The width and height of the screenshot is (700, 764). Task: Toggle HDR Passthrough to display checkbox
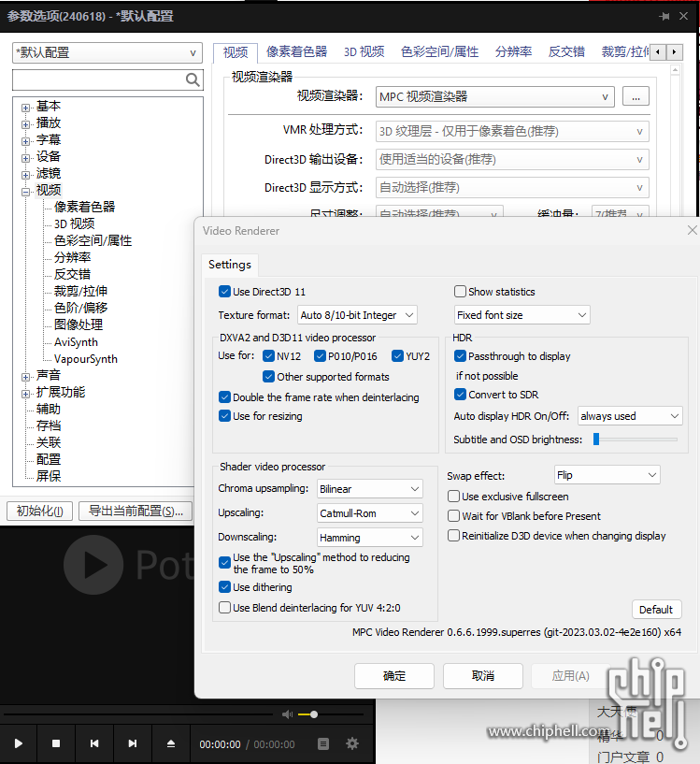(x=460, y=355)
